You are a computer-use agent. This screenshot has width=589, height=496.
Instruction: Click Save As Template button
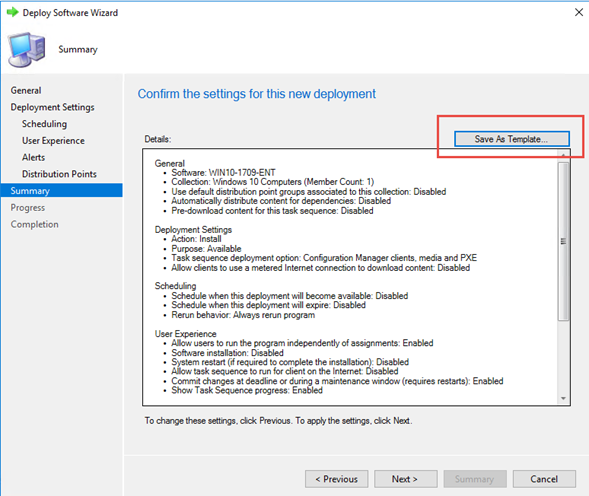click(512, 139)
